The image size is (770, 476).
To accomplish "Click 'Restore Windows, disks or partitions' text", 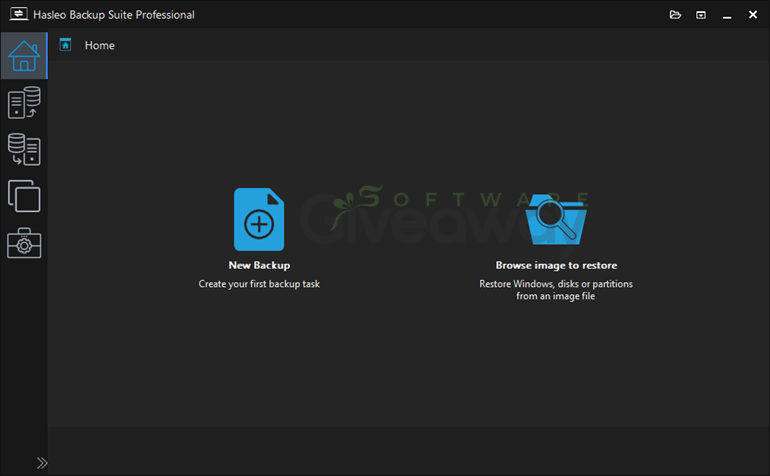I will coord(556,284).
